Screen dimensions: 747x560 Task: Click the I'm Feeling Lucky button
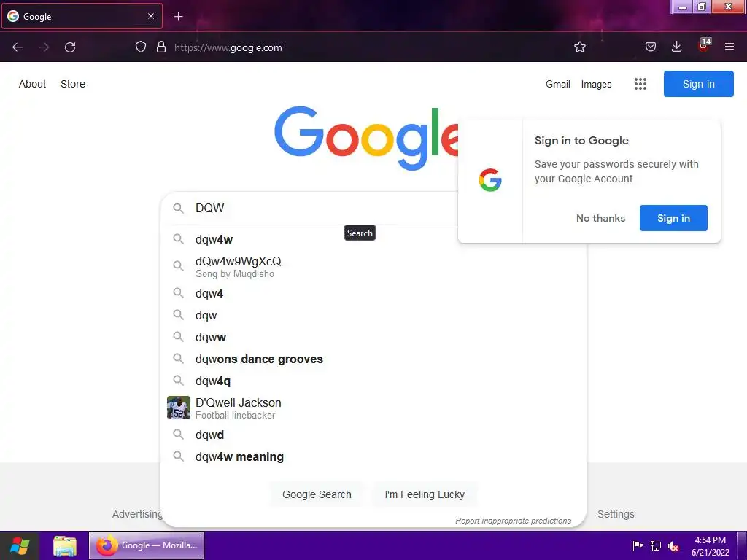pos(425,494)
